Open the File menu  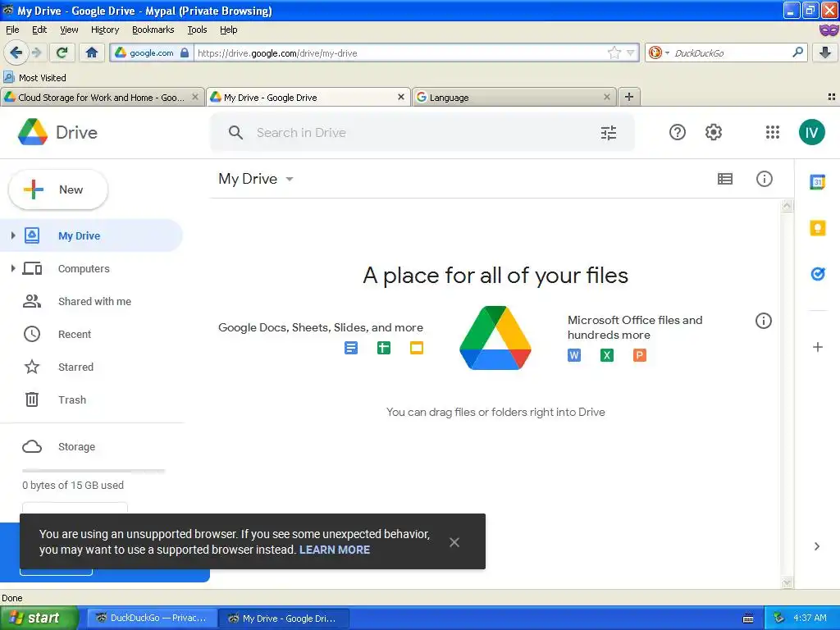[12, 30]
